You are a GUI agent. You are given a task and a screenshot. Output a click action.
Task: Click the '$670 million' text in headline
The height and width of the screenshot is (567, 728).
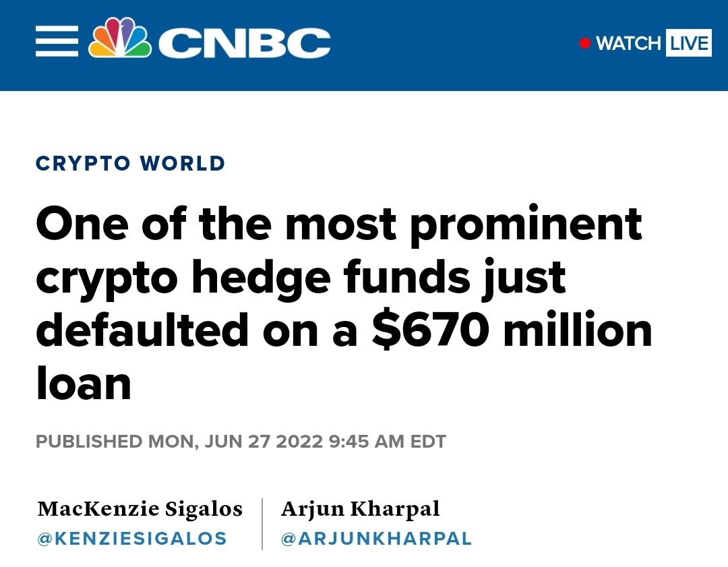coord(512,330)
